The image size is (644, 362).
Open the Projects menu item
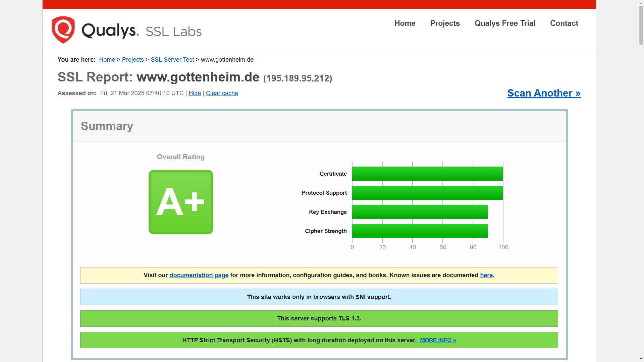[x=445, y=23]
